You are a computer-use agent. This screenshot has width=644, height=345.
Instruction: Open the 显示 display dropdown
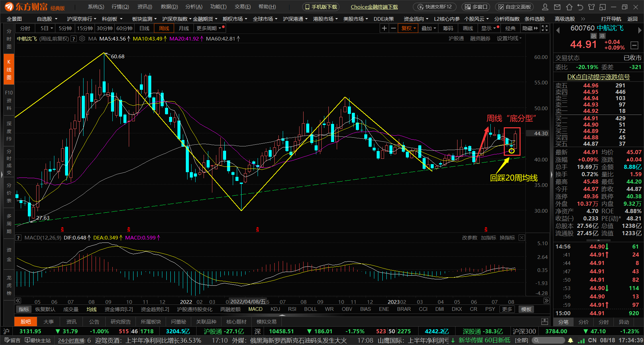[489, 28]
